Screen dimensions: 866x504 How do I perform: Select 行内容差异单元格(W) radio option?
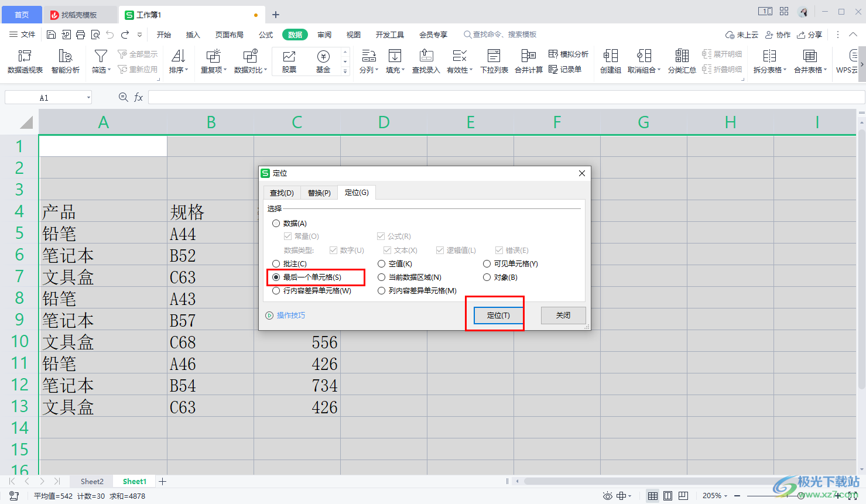(312, 291)
